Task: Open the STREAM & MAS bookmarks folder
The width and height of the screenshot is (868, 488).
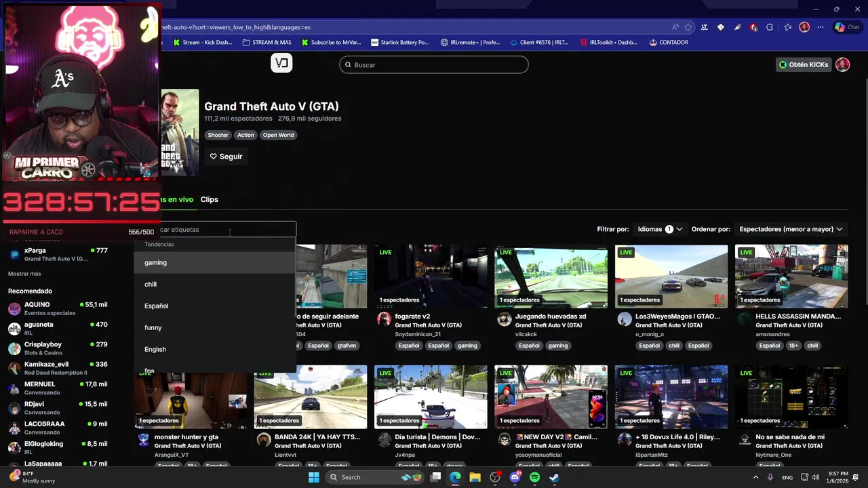Action: pos(267,42)
